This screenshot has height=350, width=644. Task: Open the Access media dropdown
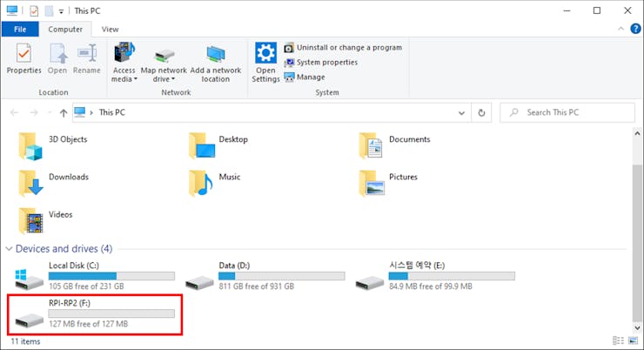[124, 62]
